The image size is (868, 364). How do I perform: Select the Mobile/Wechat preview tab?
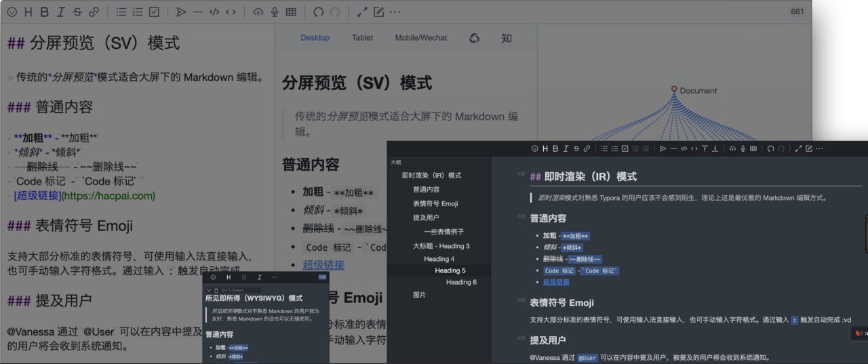[x=420, y=38]
